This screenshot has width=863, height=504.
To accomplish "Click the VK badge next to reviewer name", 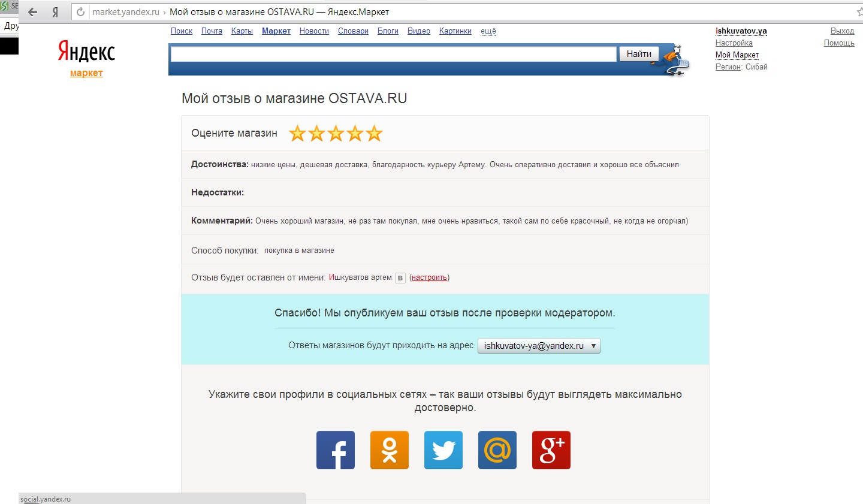I will coord(400,278).
